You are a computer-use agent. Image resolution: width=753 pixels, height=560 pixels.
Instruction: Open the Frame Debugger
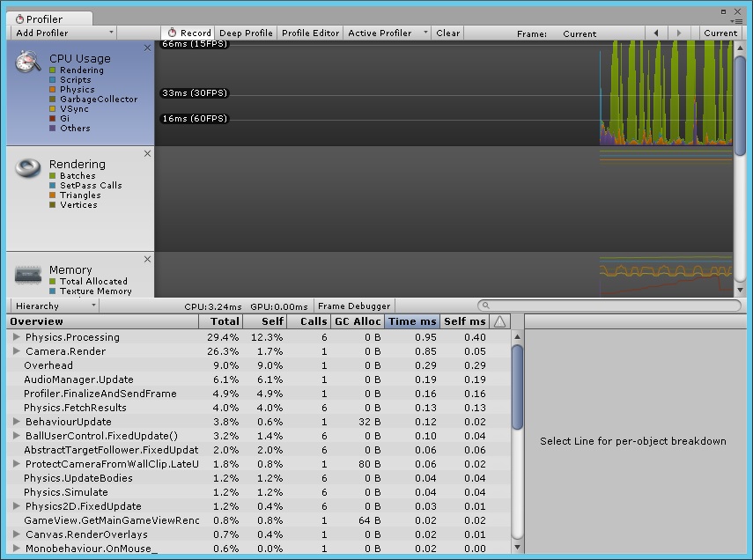pyautogui.click(x=354, y=306)
